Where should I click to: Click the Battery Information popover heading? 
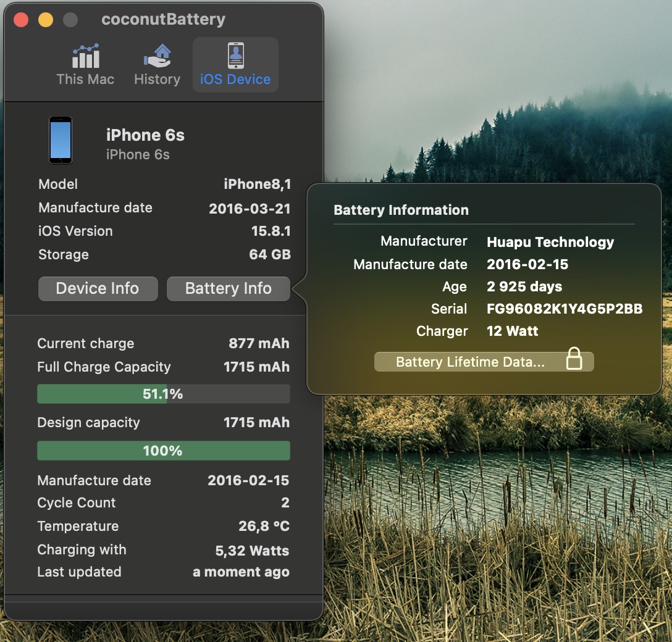[401, 210]
